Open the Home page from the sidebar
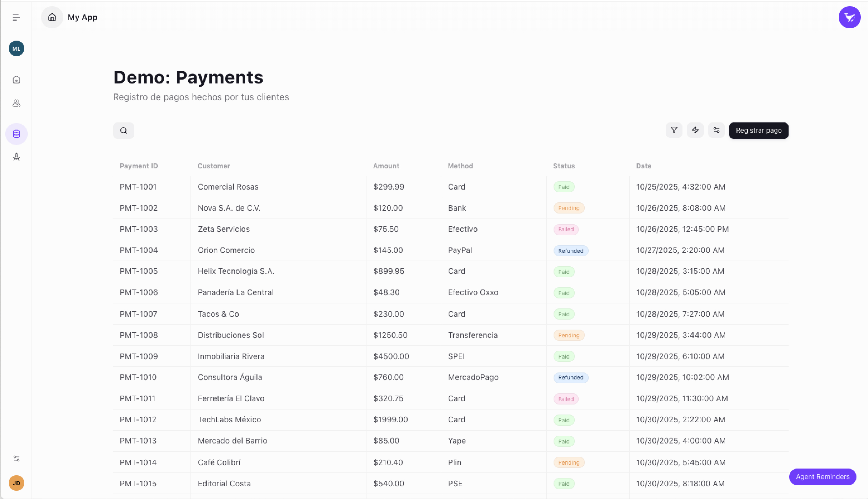This screenshot has height=499, width=868. pyautogui.click(x=16, y=80)
